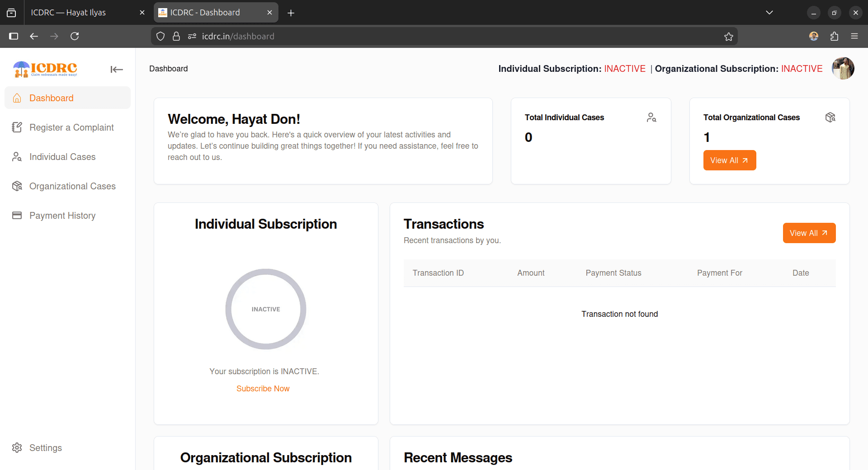Screen dimensions: 868x470
Task: Click the ICDRC logo in the sidebar
Action: pyautogui.click(x=45, y=69)
